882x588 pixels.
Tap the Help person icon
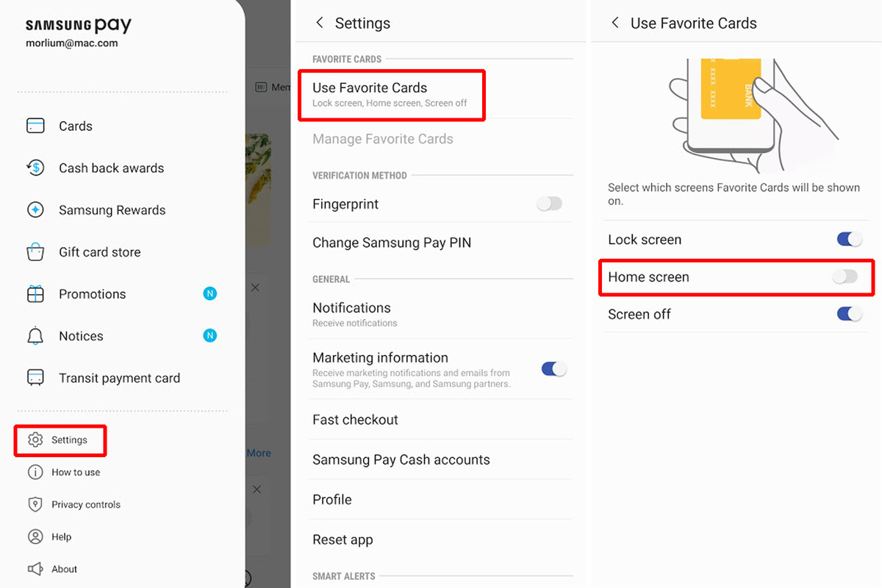[x=35, y=537]
